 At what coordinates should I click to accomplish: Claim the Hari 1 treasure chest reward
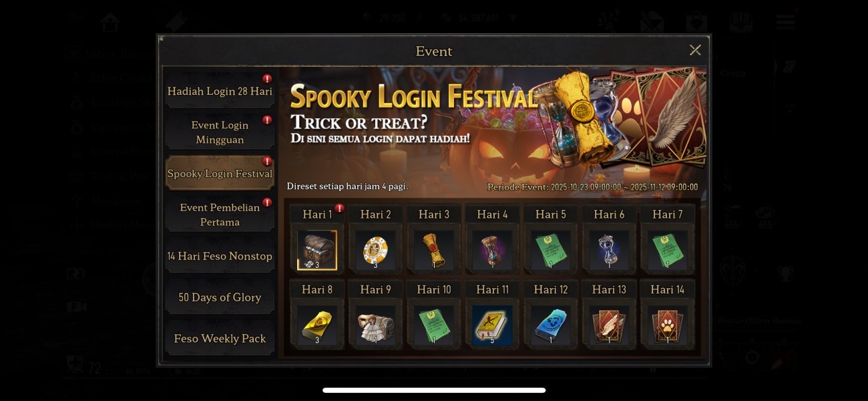[x=317, y=250]
